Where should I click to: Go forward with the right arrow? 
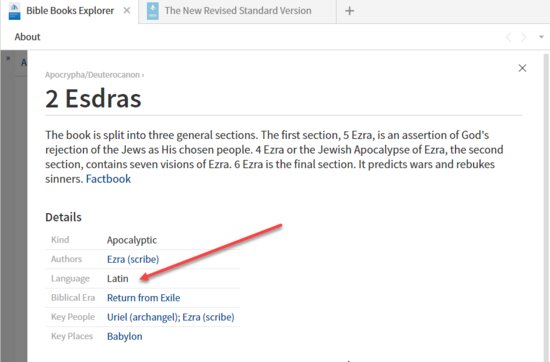point(524,37)
